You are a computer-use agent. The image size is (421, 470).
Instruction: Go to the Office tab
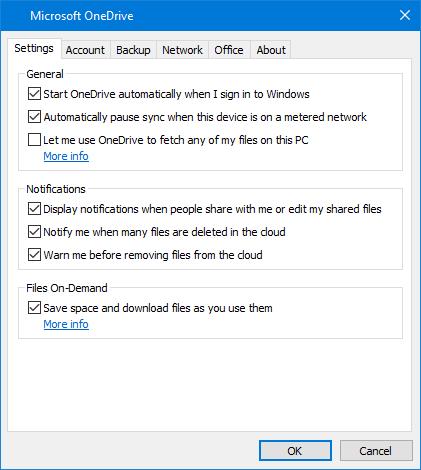click(x=229, y=50)
